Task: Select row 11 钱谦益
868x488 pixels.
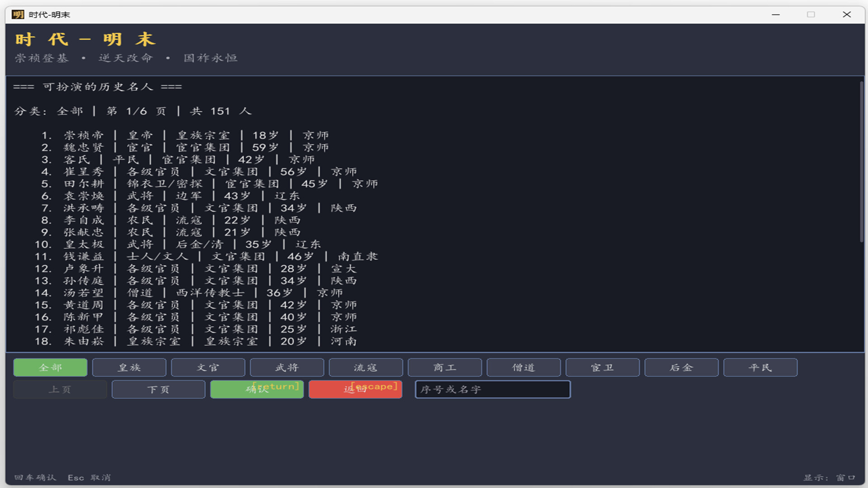Action: pos(206,257)
